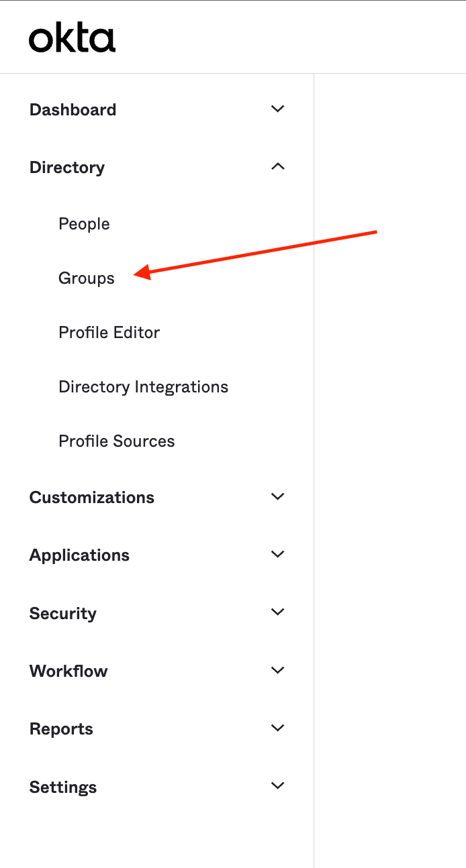The width and height of the screenshot is (466, 868).
Task: Expand the Customizations chevron
Action: (x=277, y=496)
